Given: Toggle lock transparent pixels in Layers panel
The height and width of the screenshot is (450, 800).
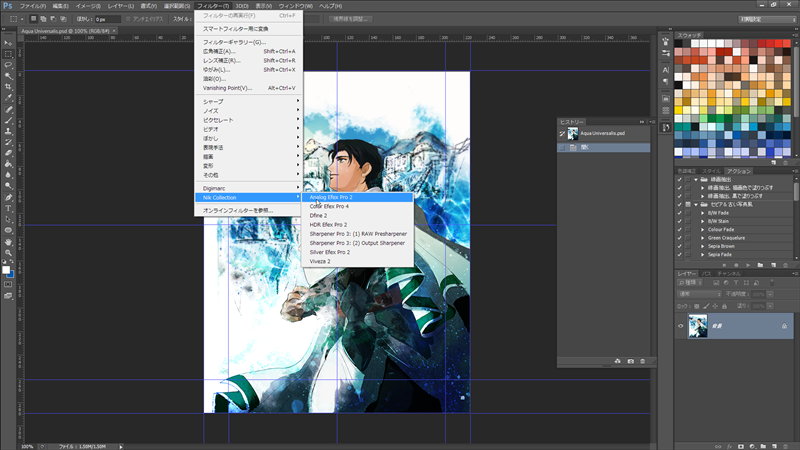Looking at the screenshot, I should pos(696,306).
